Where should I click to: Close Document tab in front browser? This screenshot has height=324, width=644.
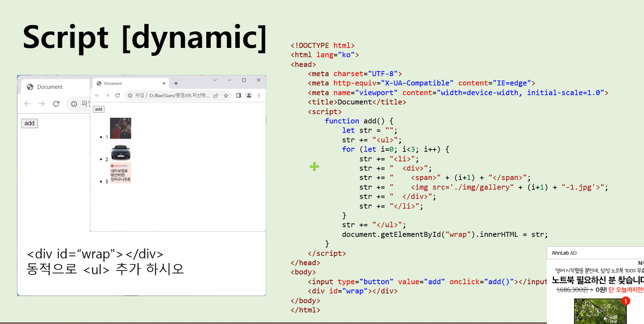[x=164, y=83]
